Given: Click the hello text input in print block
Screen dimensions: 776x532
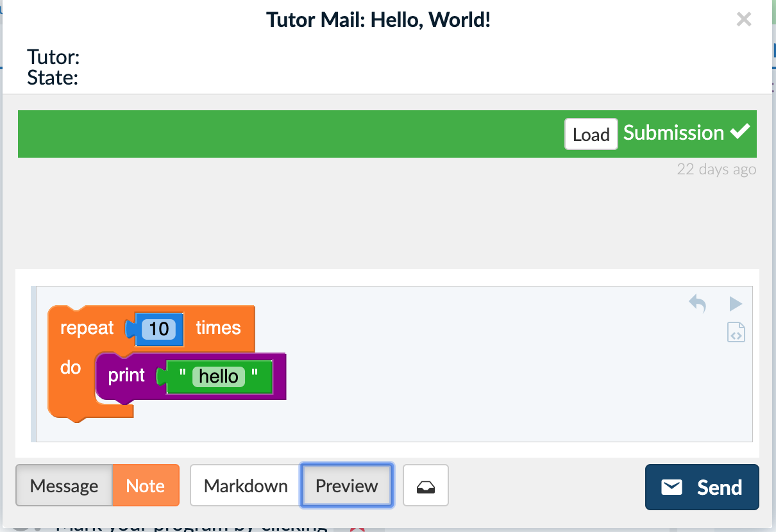Looking at the screenshot, I should [218, 376].
